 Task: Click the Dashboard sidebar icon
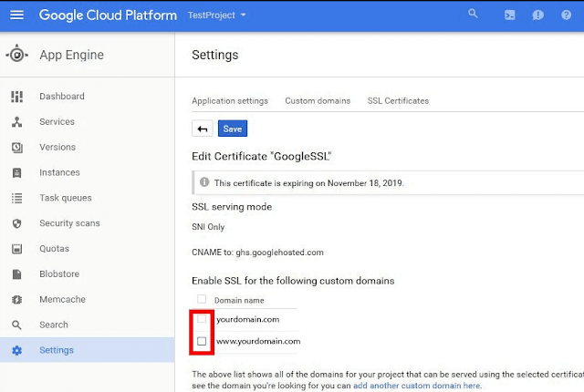[16, 97]
